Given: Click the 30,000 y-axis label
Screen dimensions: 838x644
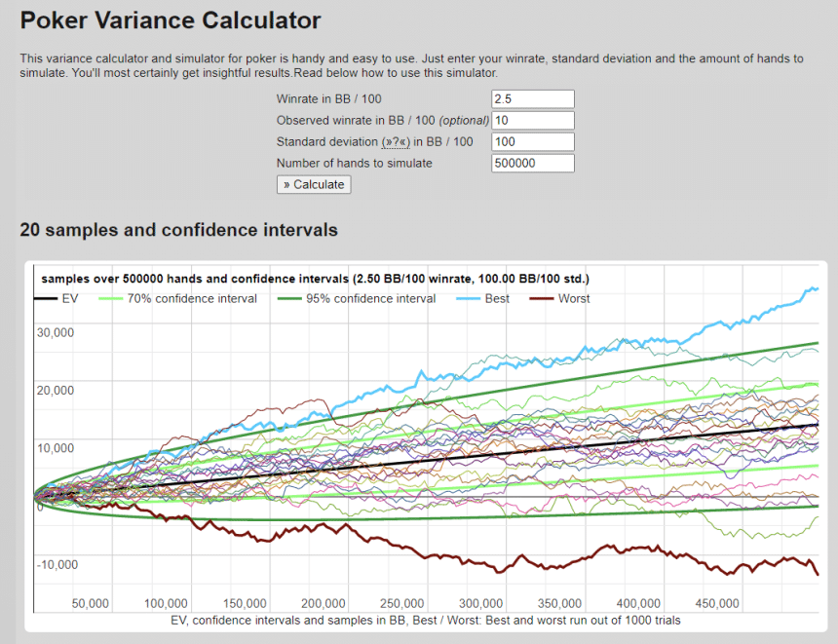Looking at the screenshot, I should click(x=56, y=332).
